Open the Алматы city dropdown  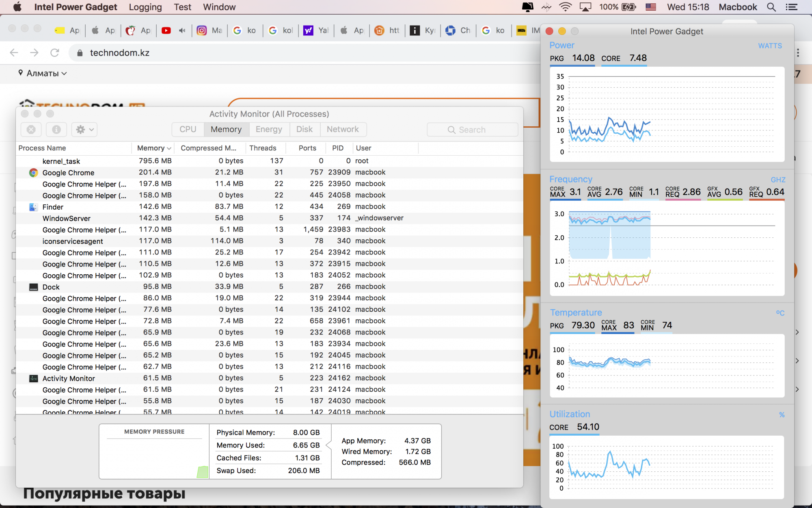click(42, 73)
